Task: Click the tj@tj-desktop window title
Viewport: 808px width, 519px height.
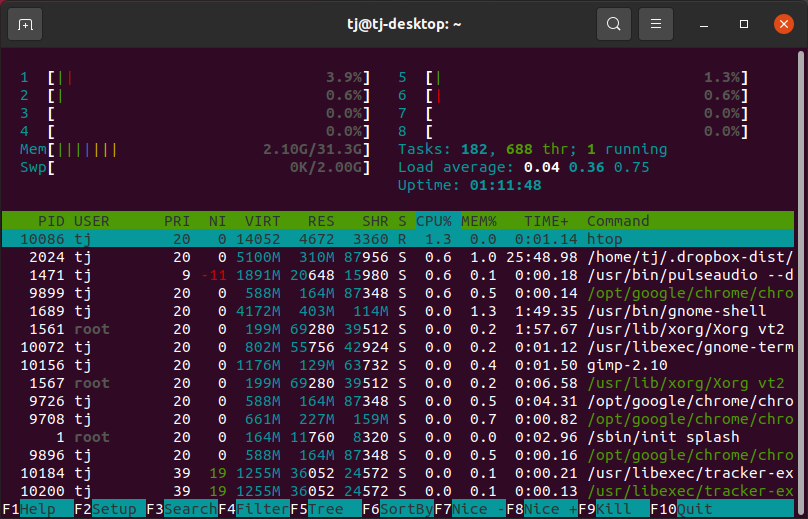Action: point(404,24)
